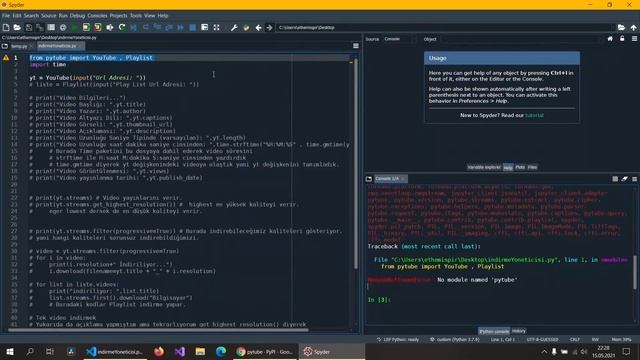
Task: Go forward with the right arrow icon
Action: point(269,27)
